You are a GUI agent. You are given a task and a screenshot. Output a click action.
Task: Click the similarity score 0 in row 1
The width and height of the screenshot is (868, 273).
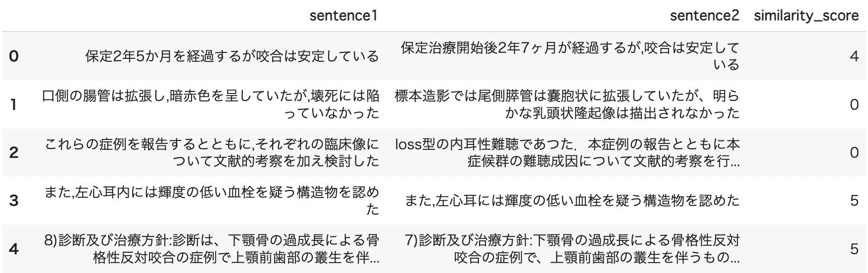point(854,104)
